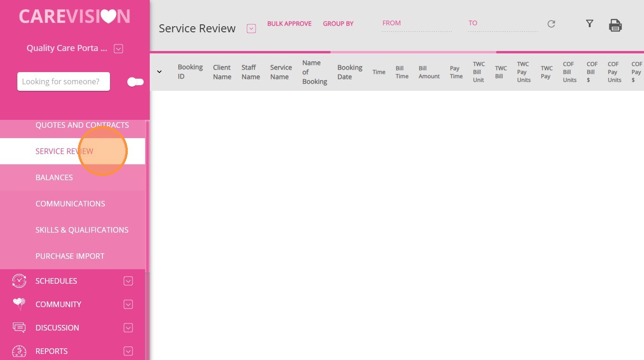Click the Discussion chat bubble icon
The height and width of the screenshot is (360, 644).
tap(19, 328)
